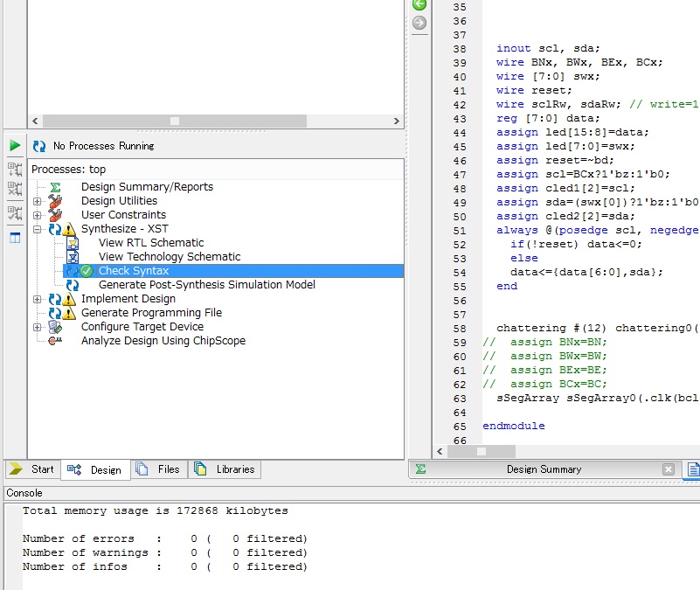Click the green back navigation arrow
Viewport: 700px width, 590px height.
click(419, 4)
